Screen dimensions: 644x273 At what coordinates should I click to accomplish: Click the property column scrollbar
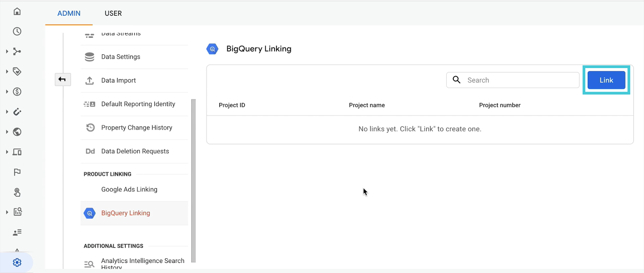193,181
